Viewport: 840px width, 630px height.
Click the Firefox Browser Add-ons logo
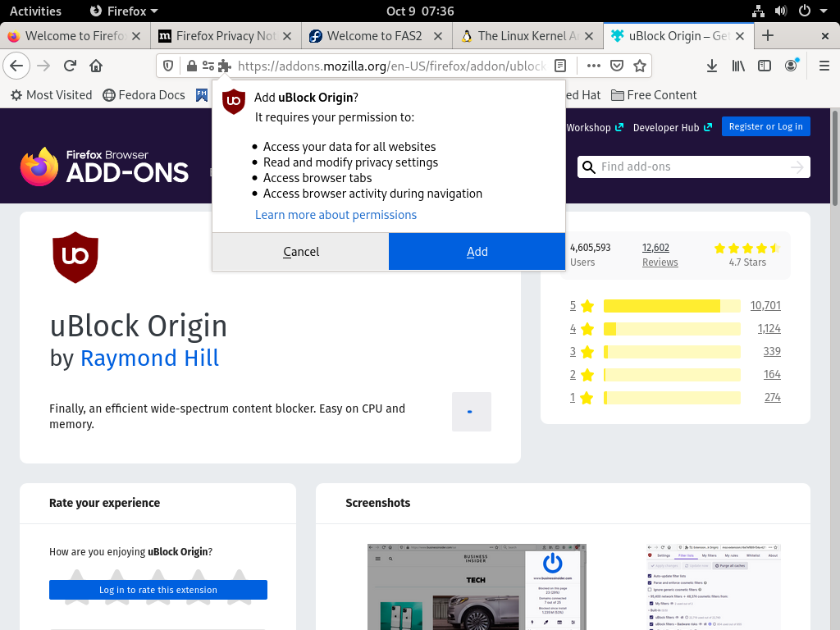click(x=104, y=167)
